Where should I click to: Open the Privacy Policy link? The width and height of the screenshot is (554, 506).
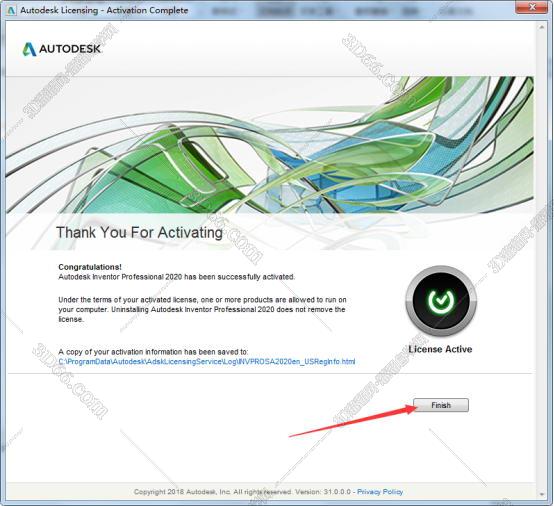coord(380,492)
